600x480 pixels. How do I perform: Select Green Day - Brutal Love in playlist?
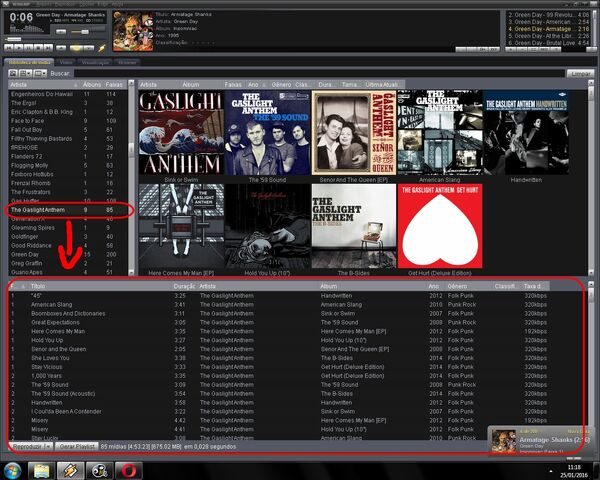pyautogui.click(x=548, y=43)
